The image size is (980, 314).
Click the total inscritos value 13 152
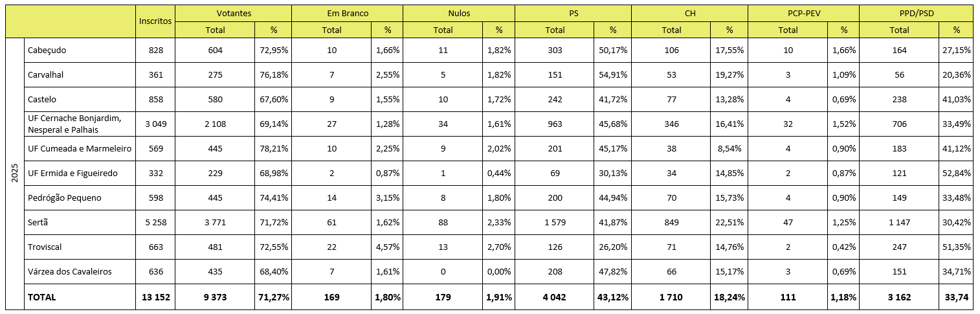pos(155,297)
